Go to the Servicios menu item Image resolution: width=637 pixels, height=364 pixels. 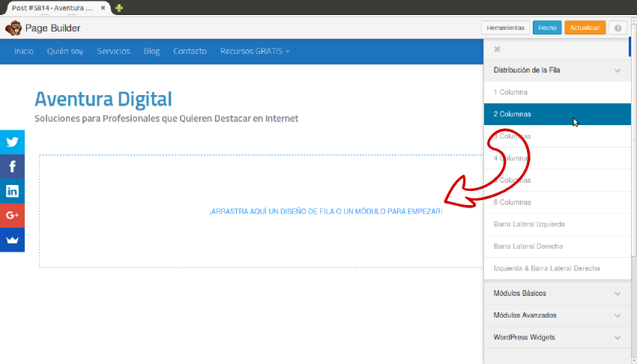(113, 52)
